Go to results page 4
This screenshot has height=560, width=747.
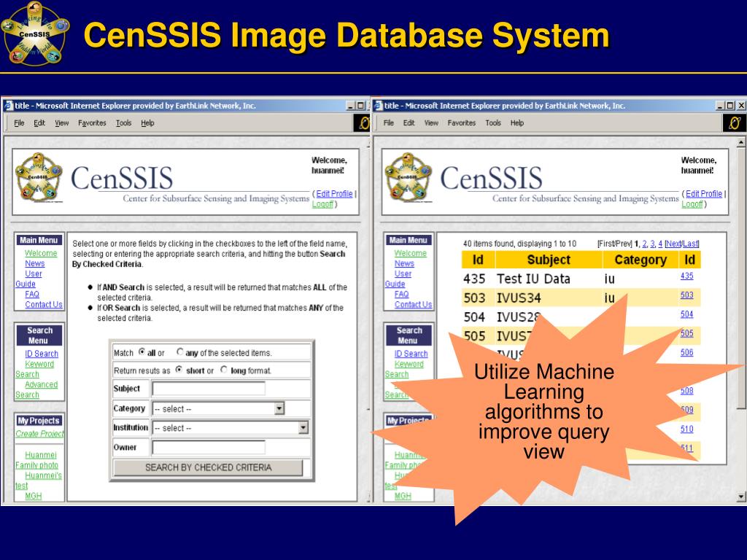(x=660, y=244)
